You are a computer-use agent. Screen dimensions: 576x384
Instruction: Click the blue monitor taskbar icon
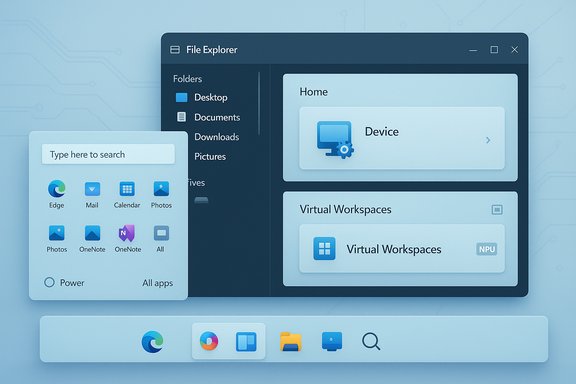pos(332,341)
